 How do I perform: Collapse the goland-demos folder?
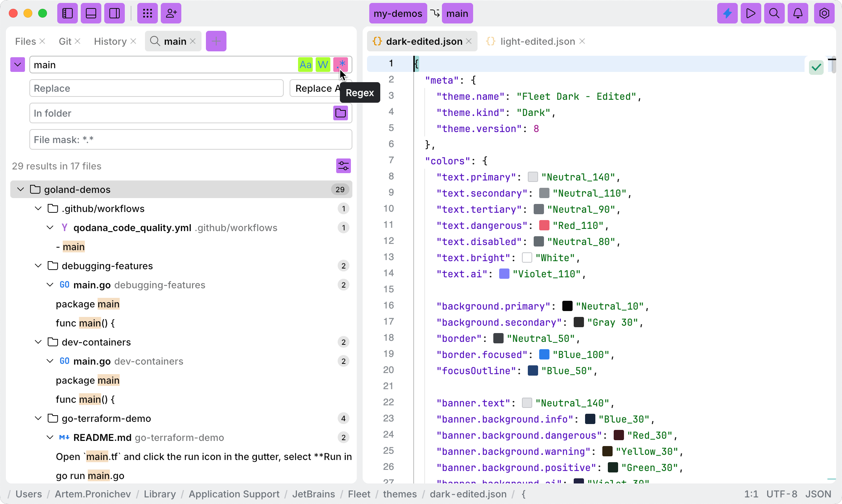pyautogui.click(x=20, y=189)
